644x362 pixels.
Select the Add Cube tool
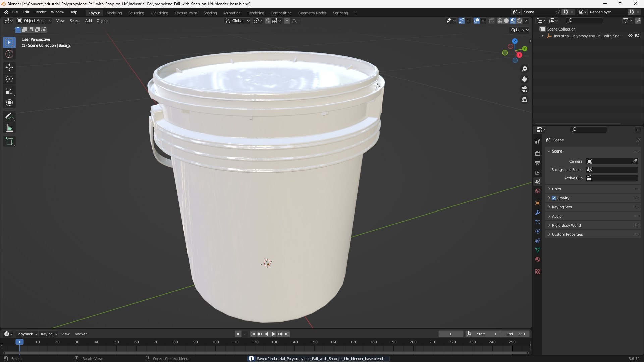pyautogui.click(x=9, y=141)
